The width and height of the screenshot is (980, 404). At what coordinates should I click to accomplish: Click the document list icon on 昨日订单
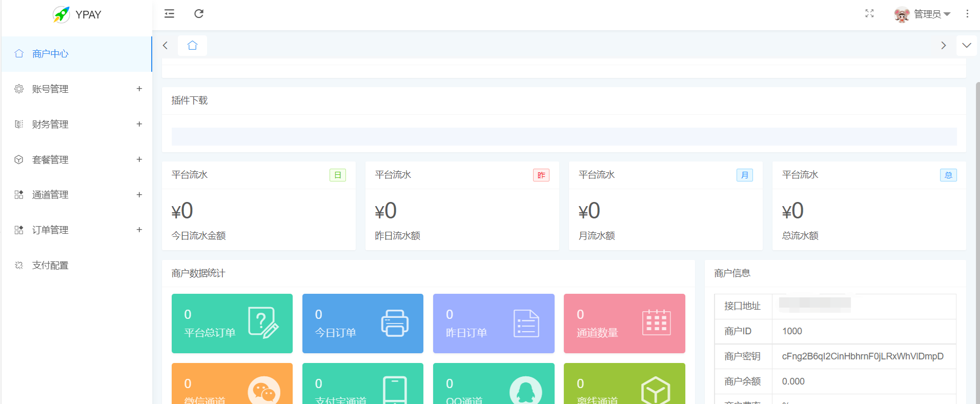pos(526,324)
